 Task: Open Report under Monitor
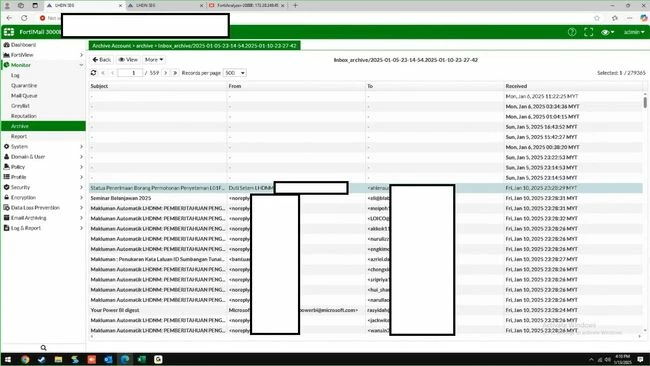pos(19,136)
